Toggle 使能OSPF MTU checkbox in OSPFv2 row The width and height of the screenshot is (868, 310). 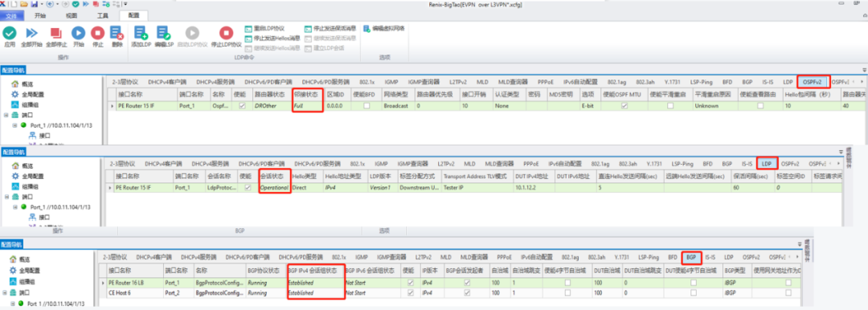pyautogui.click(x=624, y=105)
